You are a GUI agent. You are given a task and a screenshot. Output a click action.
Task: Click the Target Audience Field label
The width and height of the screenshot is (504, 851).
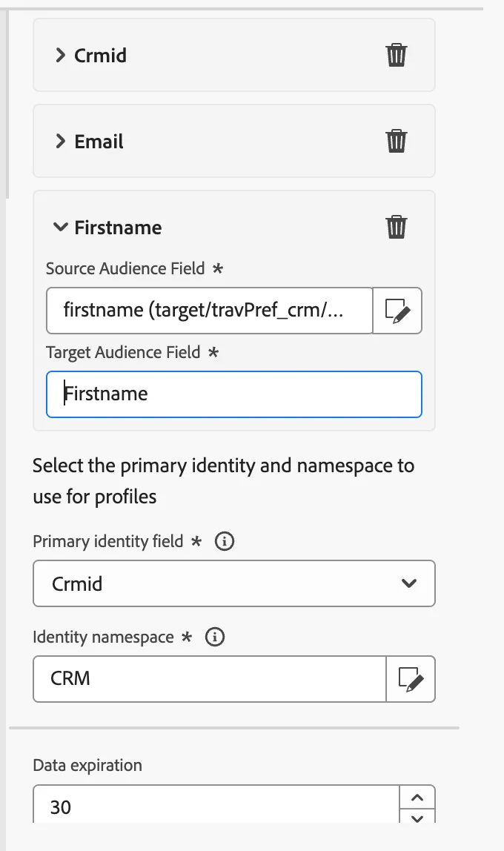pos(123,352)
